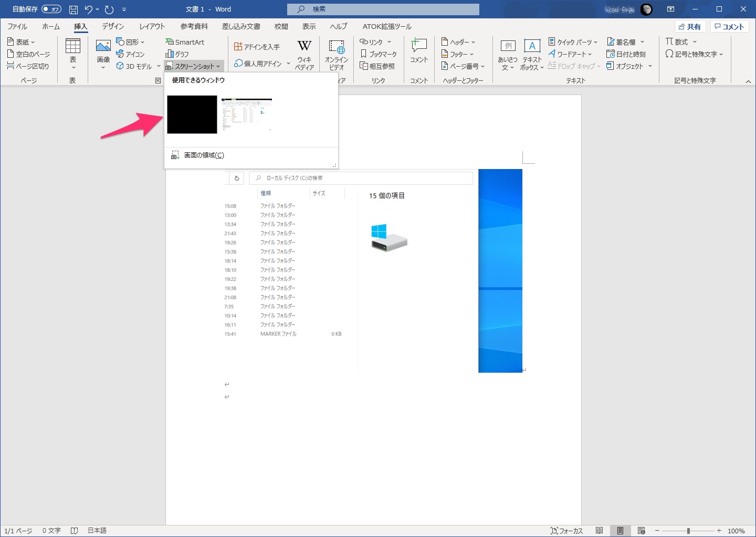Viewport: 756px width, 537px height.
Task: Click アドインを入手 store icon
Action: pos(257,47)
